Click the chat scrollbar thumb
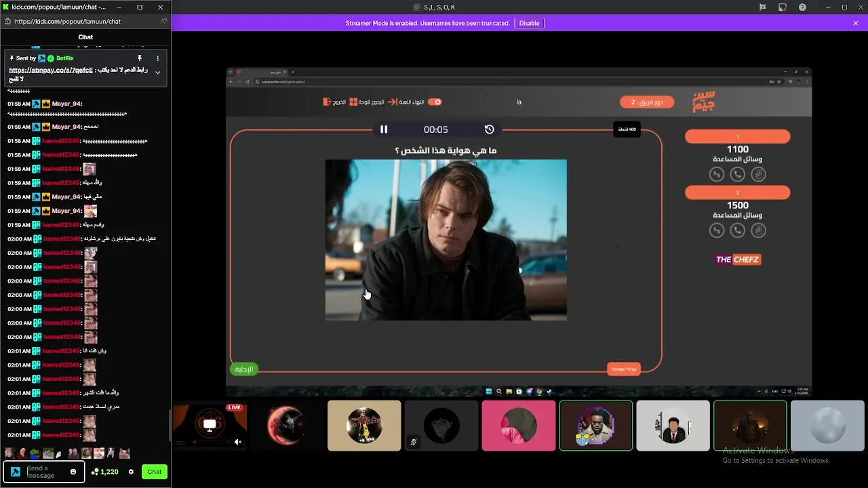Screen dimensions: 868x488 click(170, 426)
